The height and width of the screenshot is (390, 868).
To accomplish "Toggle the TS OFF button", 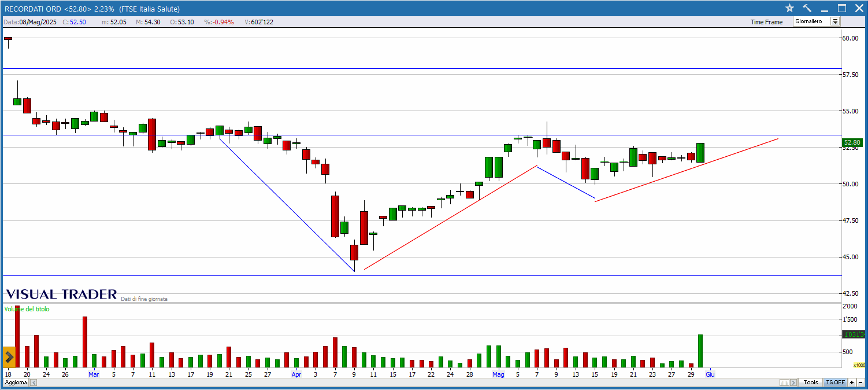I will [x=835, y=382].
